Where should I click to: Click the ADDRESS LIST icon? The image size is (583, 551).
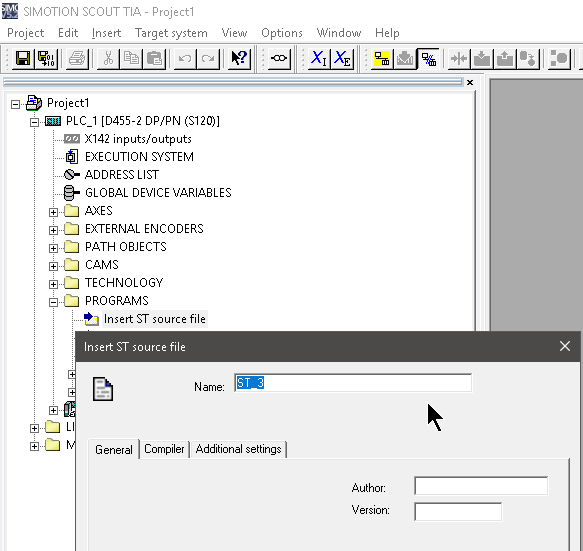71,175
